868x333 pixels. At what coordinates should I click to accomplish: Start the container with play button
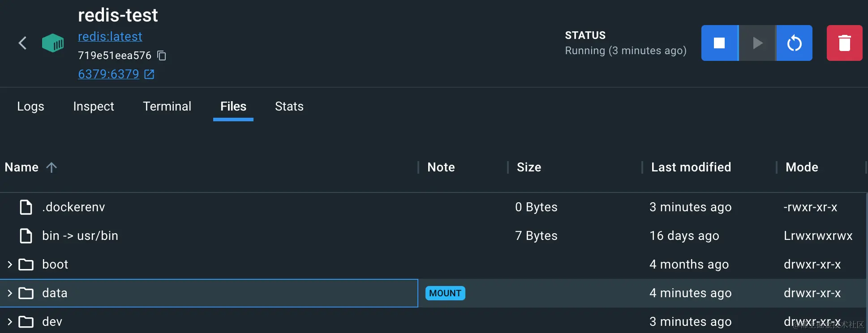point(757,43)
